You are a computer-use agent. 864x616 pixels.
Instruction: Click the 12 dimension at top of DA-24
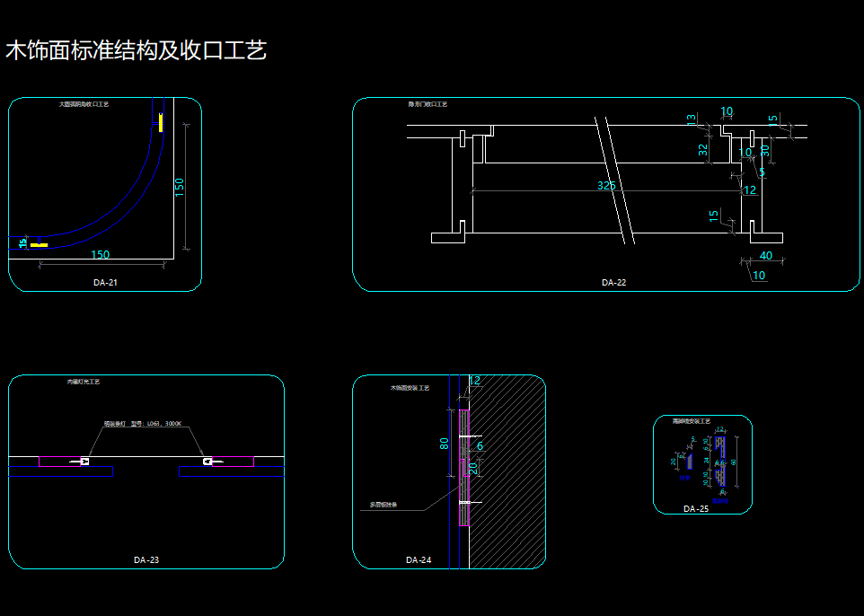pyautogui.click(x=474, y=381)
